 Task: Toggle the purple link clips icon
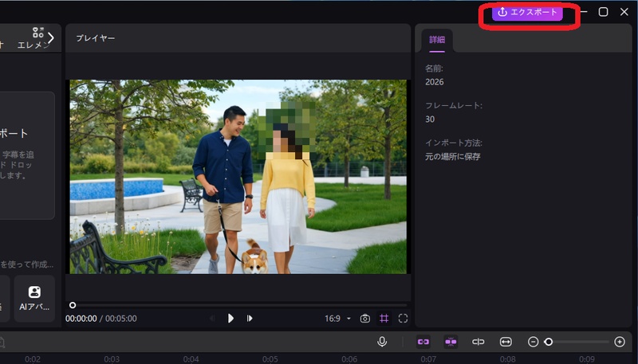coord(423,342)
